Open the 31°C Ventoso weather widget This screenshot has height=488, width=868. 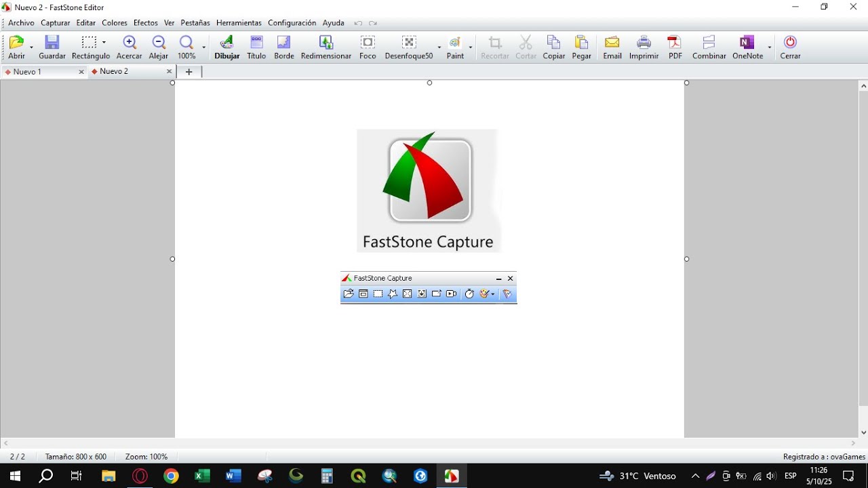(x=637, y=476)
